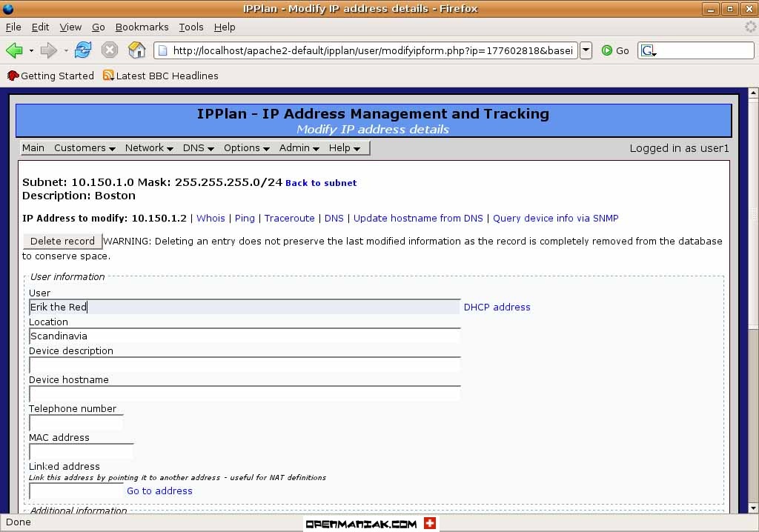The width and height of the screenshot is (759, 532).
Task: Click the Stop loading icon
Action: click(110, 50)
